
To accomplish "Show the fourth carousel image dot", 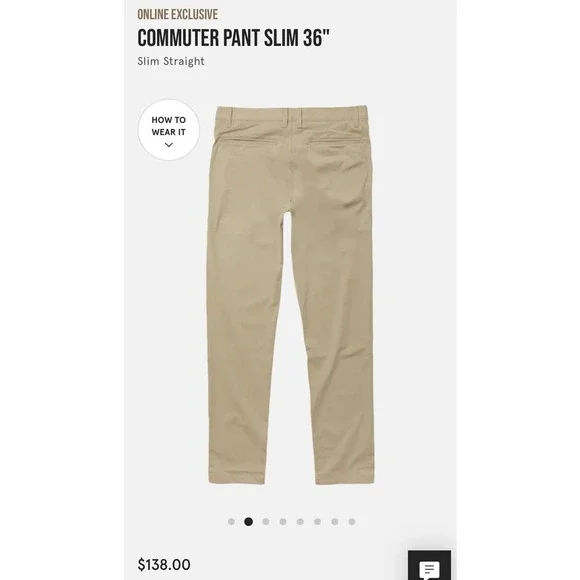I will [x=283, y=522].
